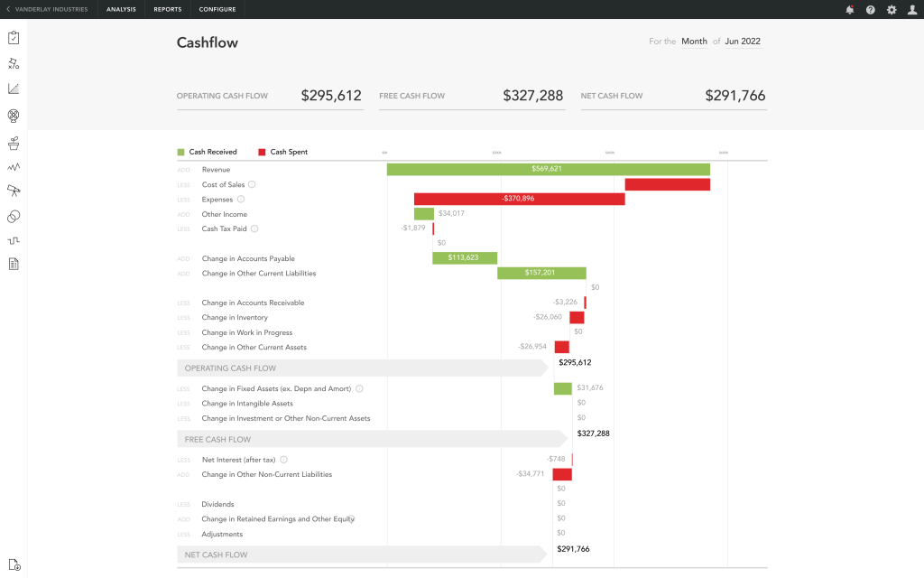Click the red Cash Spent legend swatch
Viewport: 924px width, 578px height.
coord(262,152)
